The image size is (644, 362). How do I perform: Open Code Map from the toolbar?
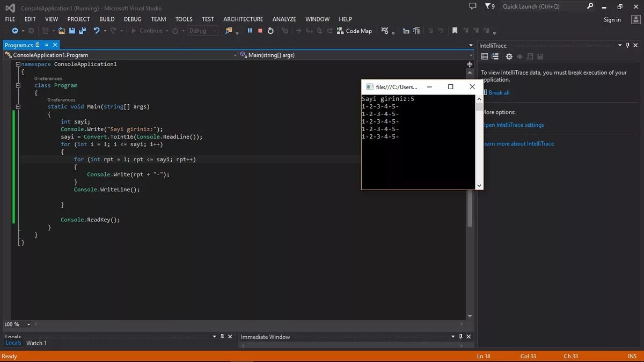(354, 31)
